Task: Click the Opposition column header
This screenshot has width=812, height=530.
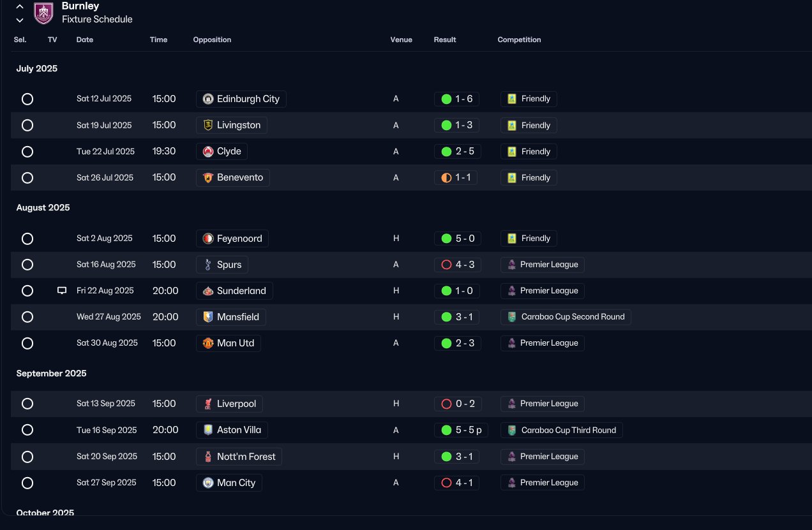Action: (x=212, y=40)
